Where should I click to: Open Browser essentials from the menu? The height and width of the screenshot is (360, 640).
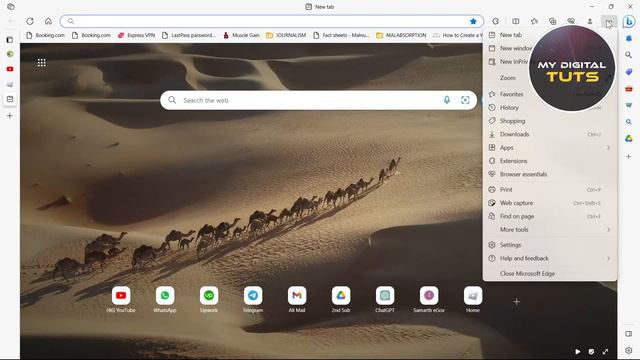(550, 174)
